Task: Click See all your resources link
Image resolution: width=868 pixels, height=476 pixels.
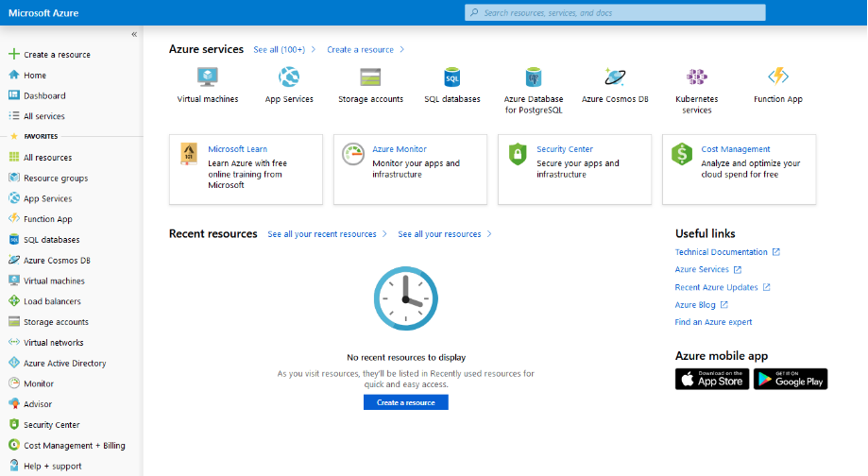Action: click(439, 234)
